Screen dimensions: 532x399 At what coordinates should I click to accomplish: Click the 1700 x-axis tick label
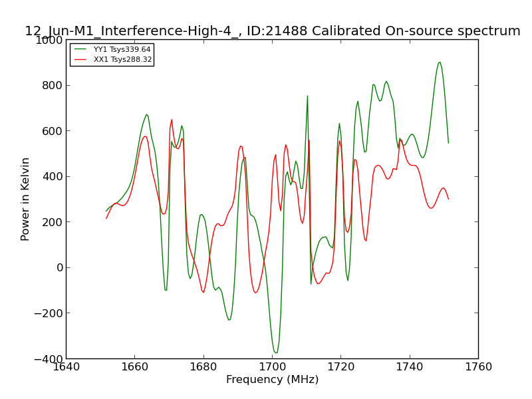click(272, 367)
